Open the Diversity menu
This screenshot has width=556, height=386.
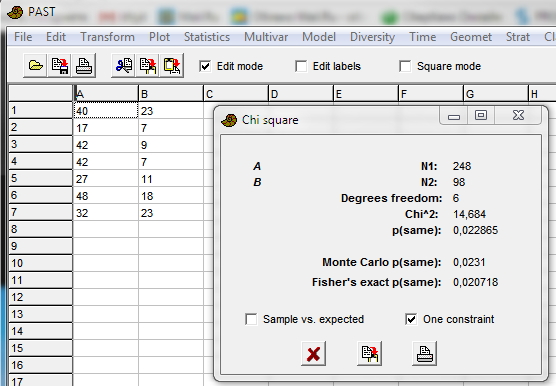point(372,37)
